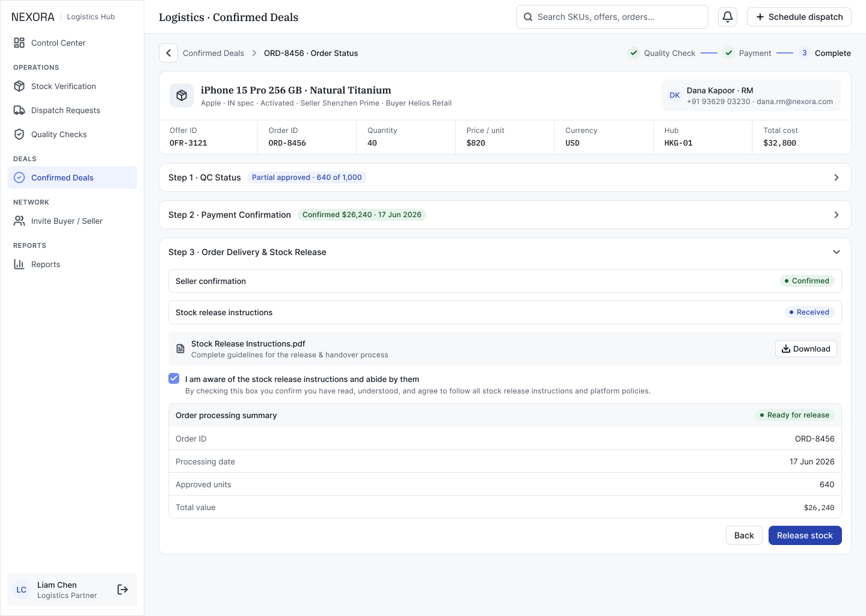
Task: Click the Dispatch Requests truck icon
Action: pos(19,110)
